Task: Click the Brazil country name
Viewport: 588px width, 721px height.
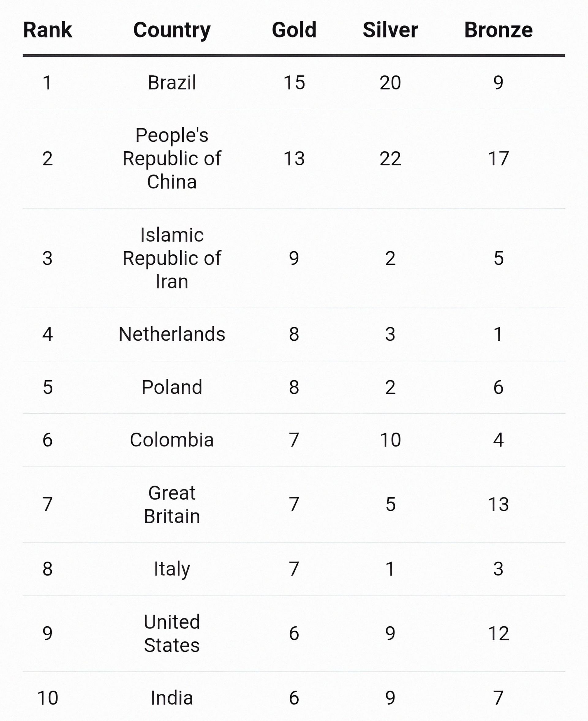Action: [x=172, y=83]
